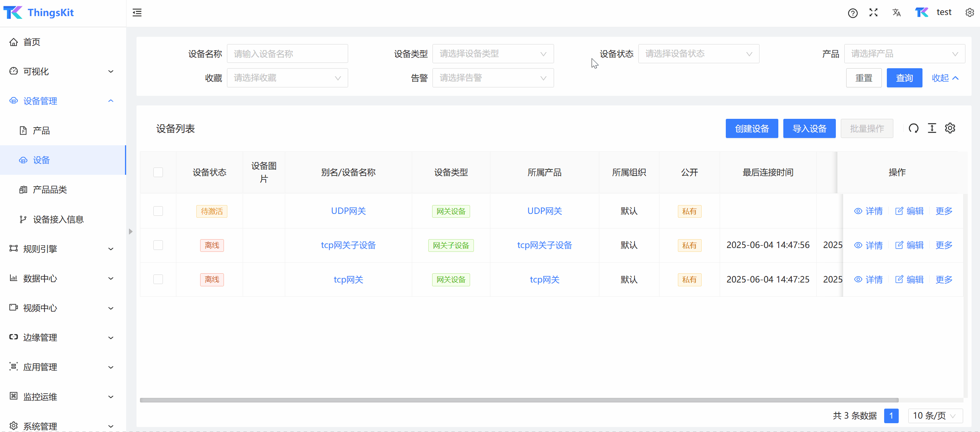Open the table density (row height) icon
The width and height of the screenshot is (980, 432).
pyautogui.click(x=932, y=128)
